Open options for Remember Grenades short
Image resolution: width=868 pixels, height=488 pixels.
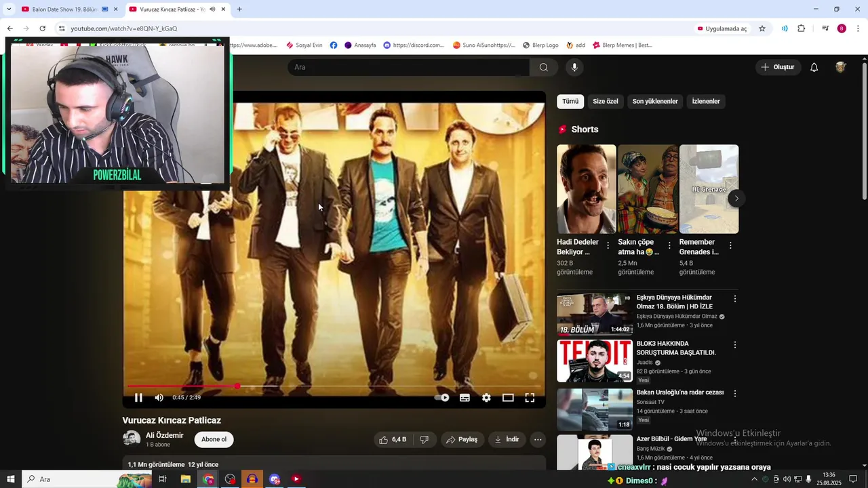[x=730, y=245]
